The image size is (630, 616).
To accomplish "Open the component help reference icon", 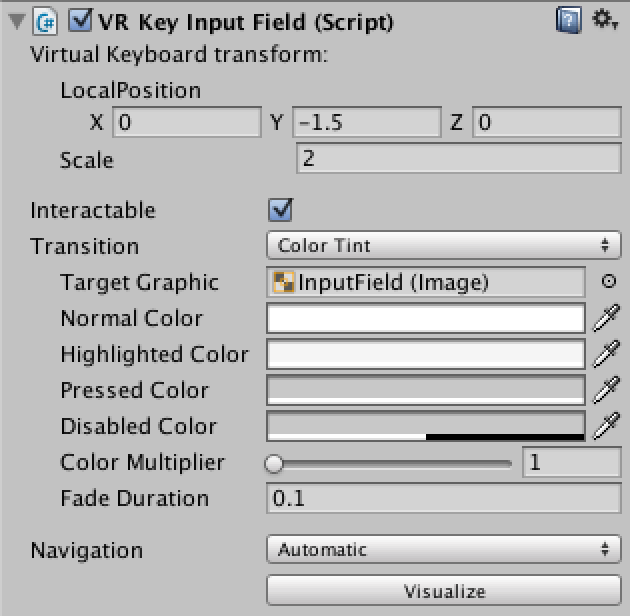I will pyautogui.click(x=568, y=20).
